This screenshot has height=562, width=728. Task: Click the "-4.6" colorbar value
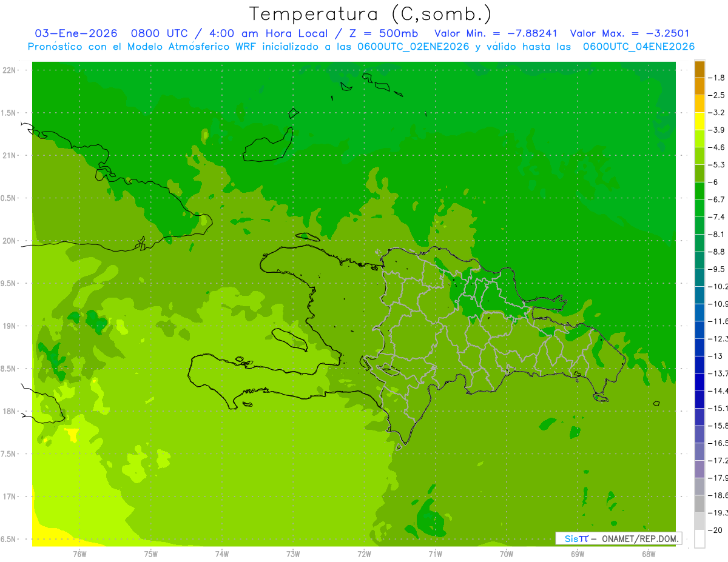coord(716,147)
